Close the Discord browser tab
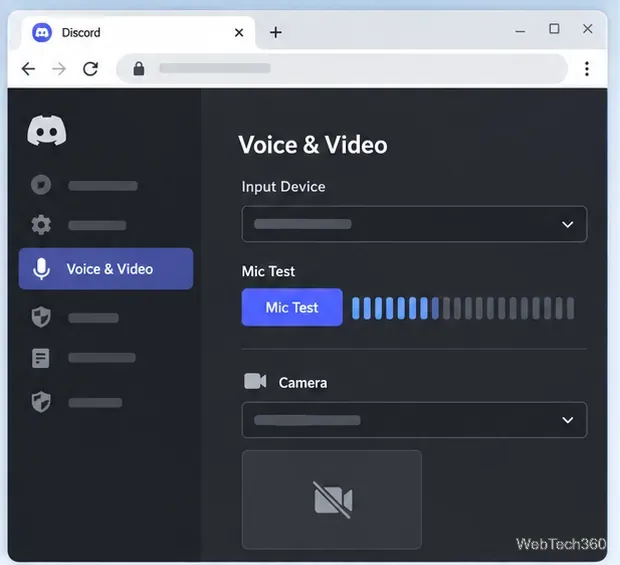 click(x=239, y=32)
